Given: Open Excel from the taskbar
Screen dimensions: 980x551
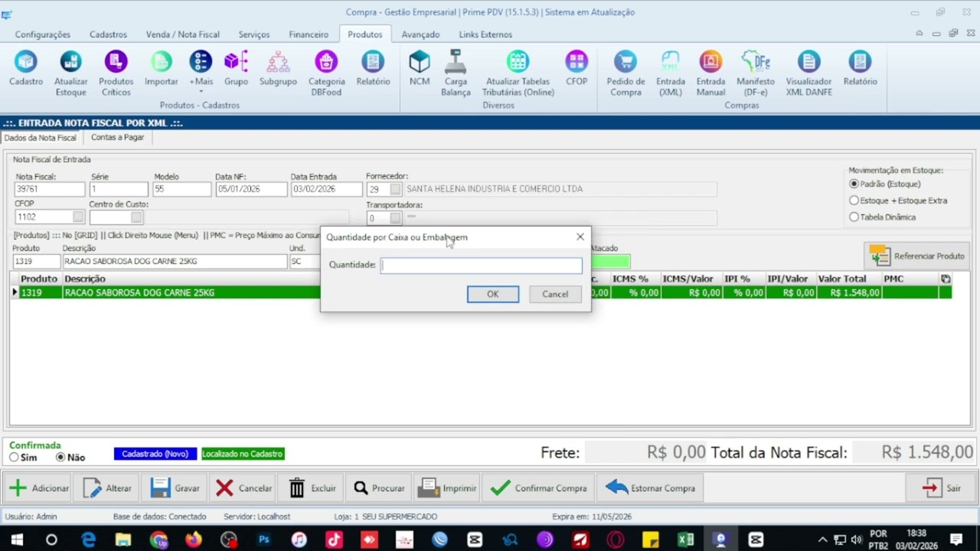Looking at the screenshot, I should coord(685,540).
